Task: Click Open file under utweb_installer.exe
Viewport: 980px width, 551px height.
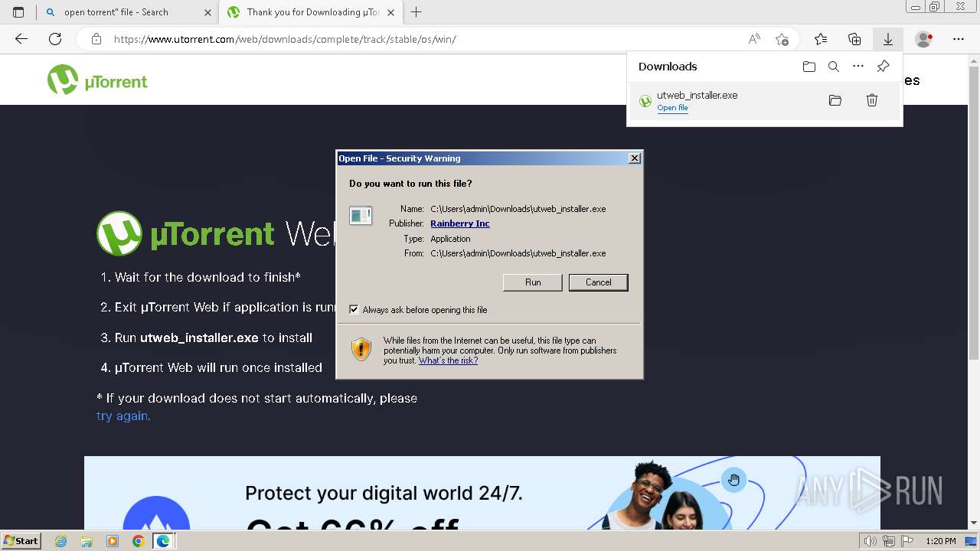Action: (672, 108)
